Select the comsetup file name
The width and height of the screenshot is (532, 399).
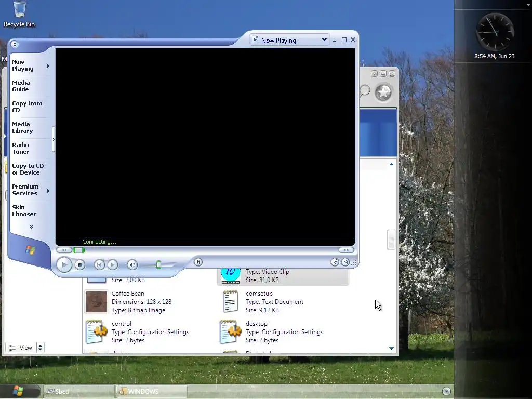tap(259, 294)
